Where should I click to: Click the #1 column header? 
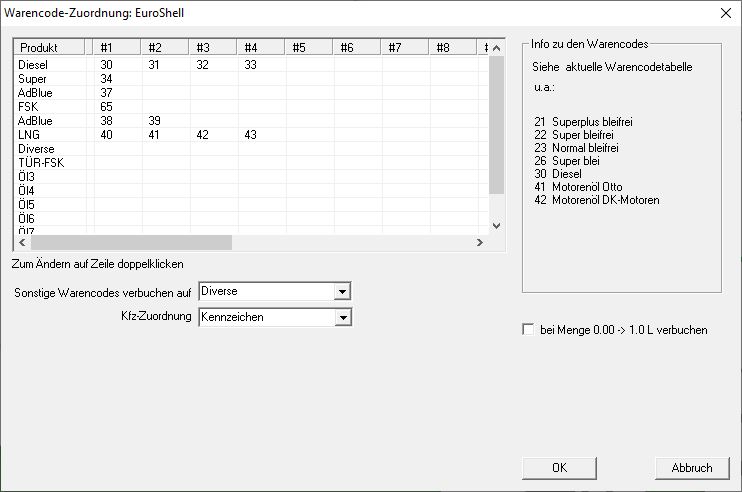point(116,47)
